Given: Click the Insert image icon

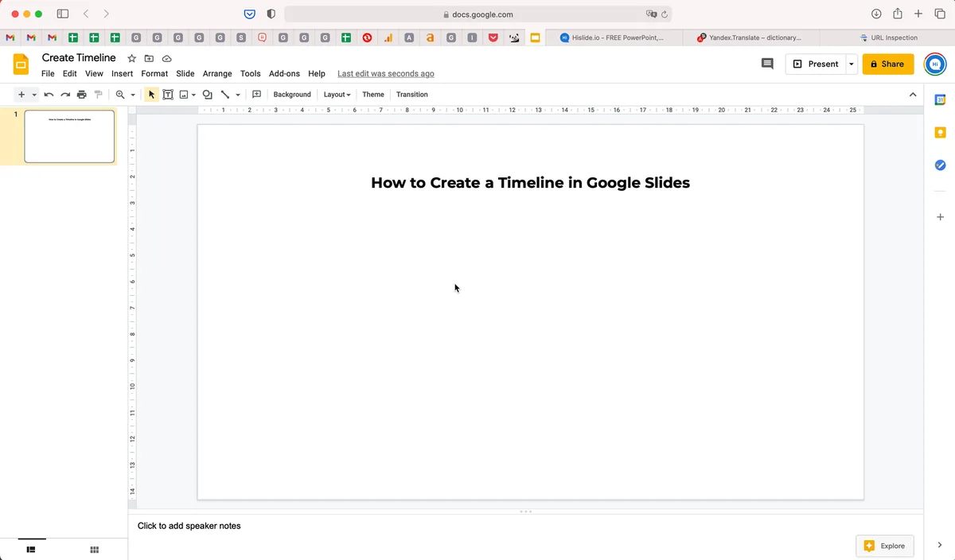Looking at the screenshot, I should click(184, 95).
